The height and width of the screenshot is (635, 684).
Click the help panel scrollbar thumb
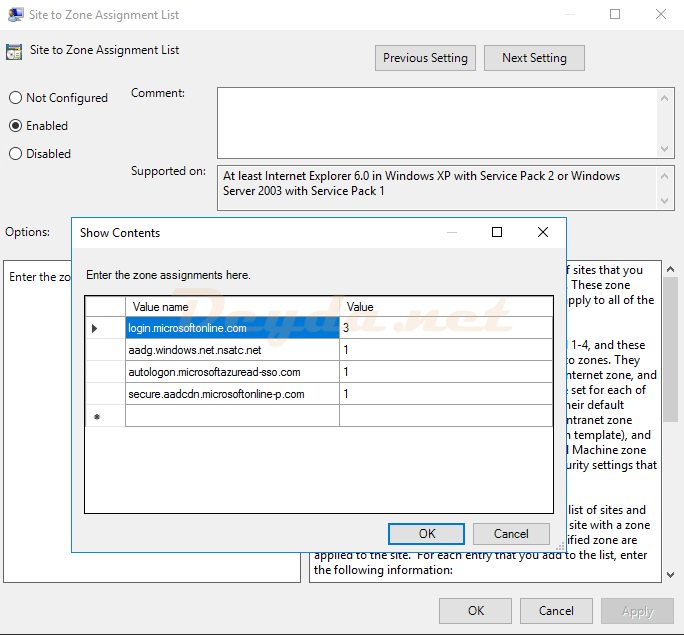(x=670, y=349)
